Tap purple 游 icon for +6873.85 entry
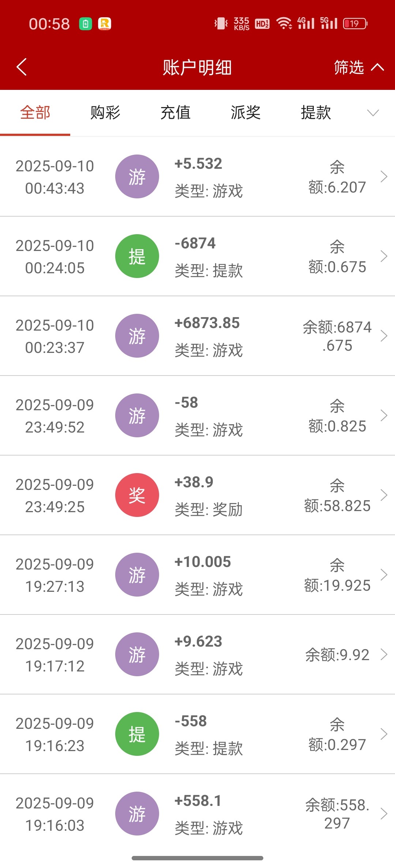This screenshot has width=395, height=868. (137, 336)
